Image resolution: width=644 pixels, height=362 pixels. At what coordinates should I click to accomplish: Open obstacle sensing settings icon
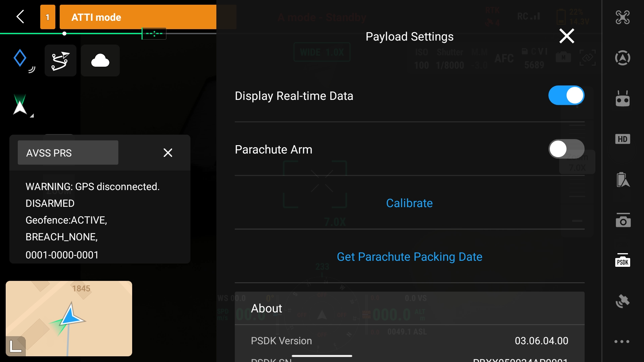pyautogui.click(x=623, y=58)
